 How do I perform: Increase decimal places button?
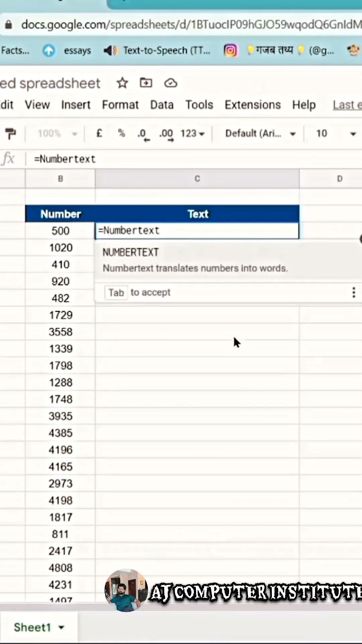click(166, 134)
